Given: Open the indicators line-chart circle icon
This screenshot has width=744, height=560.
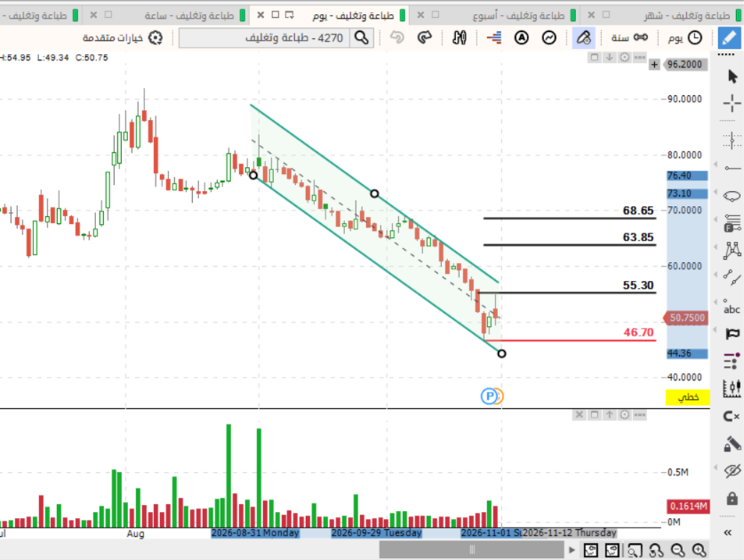Looking at the screenshot, I should coord(549,37).
